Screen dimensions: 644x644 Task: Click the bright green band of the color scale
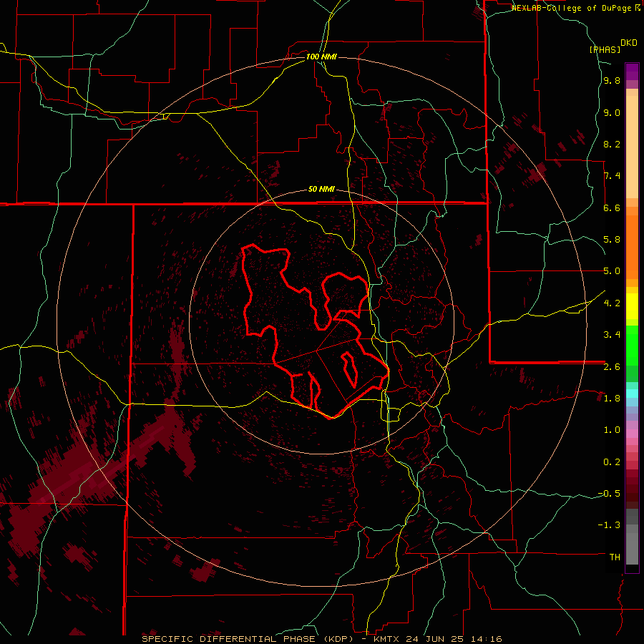(632, 345)
